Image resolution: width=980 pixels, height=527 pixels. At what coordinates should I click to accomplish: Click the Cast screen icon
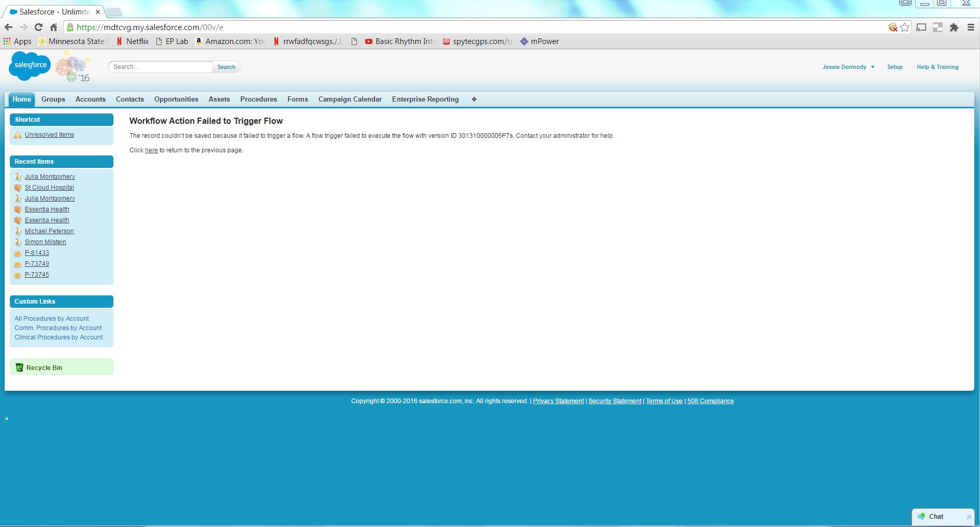point(921,27)
